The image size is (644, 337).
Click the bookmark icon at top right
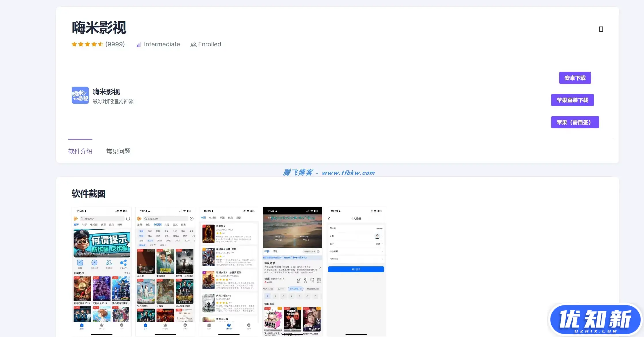tap(601, 29)
